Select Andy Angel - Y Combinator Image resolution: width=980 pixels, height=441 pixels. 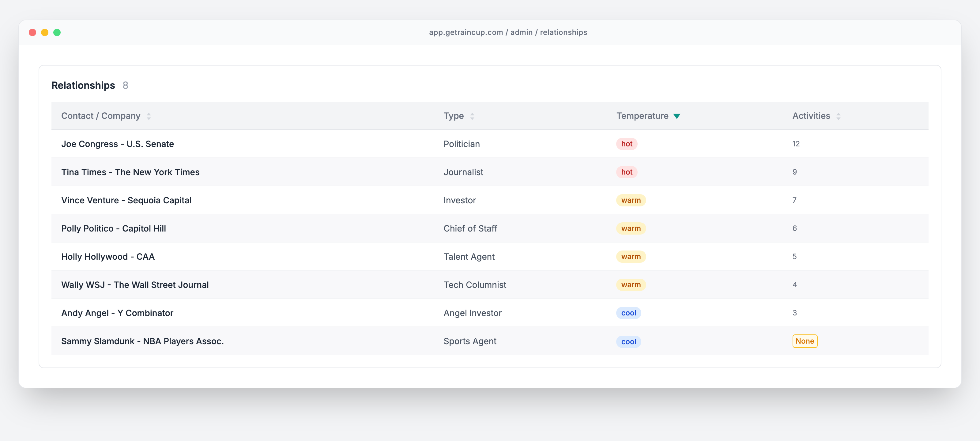point(117,313)
